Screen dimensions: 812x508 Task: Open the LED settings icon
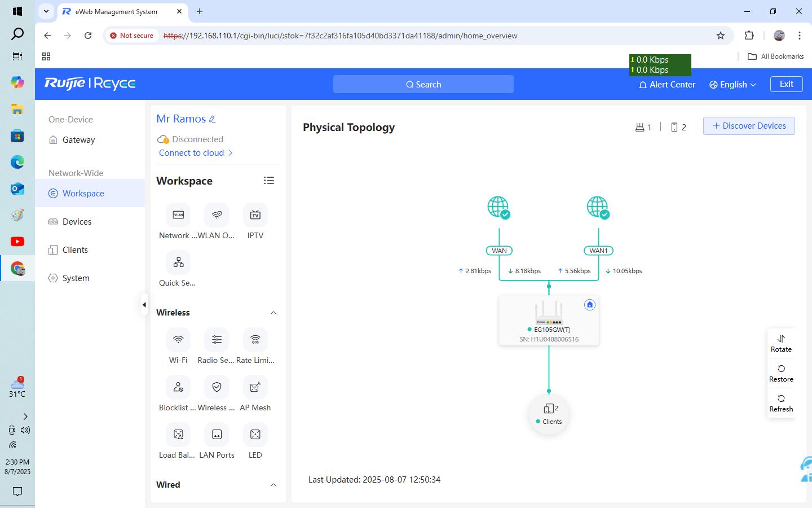click(x=255, y=435)
